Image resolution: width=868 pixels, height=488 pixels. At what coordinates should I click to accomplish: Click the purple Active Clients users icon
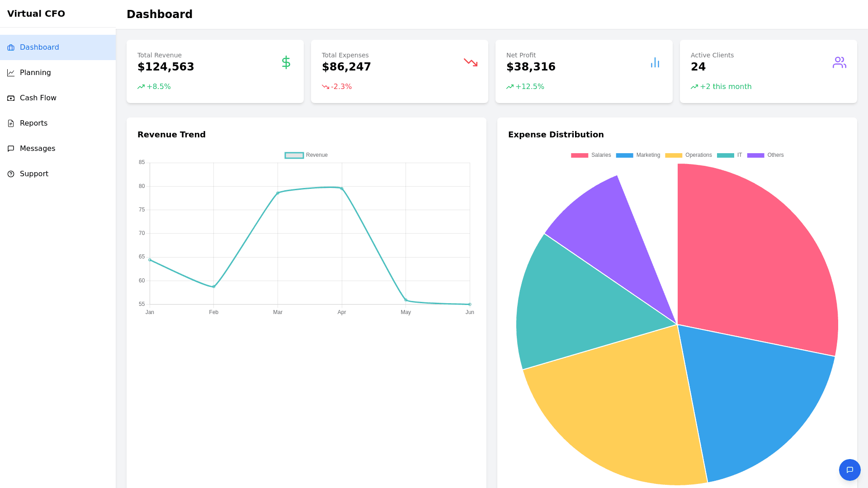coord(839,62)
